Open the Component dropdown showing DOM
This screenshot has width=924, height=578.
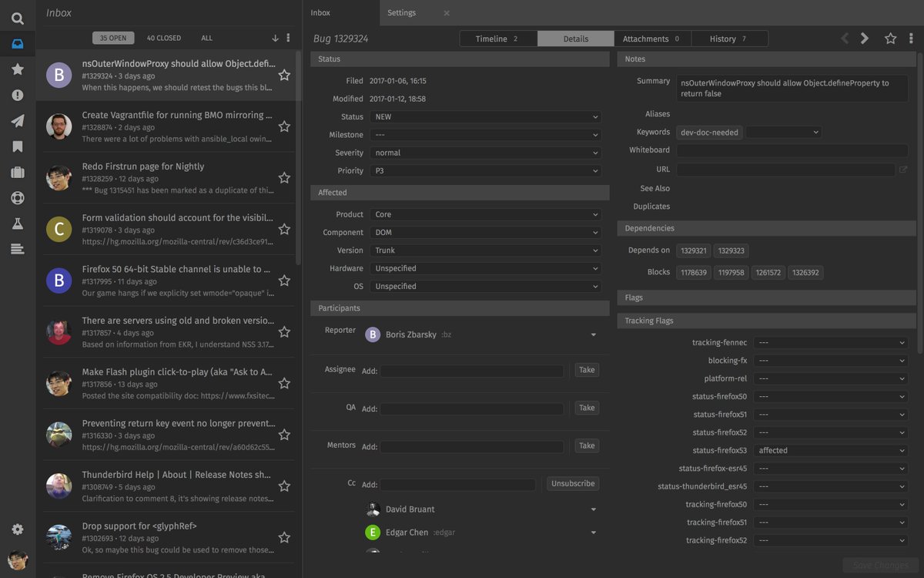click(484, 232)
